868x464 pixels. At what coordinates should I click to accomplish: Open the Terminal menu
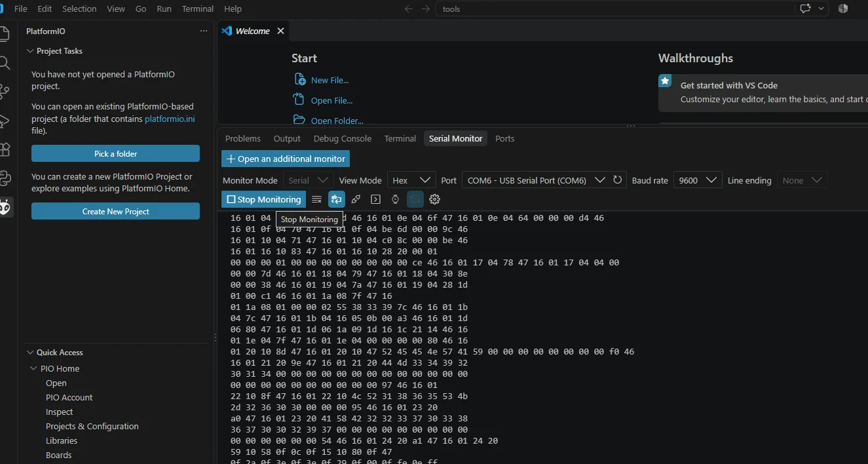pos(198,9)
